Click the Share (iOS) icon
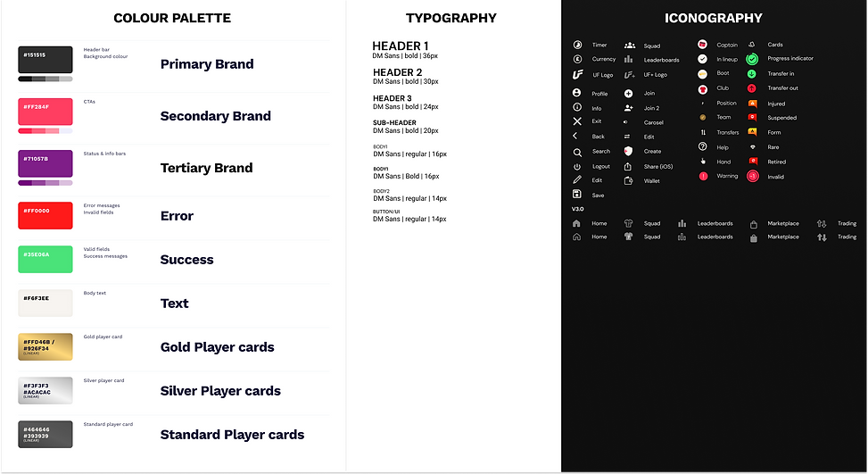 coord(628,166)
